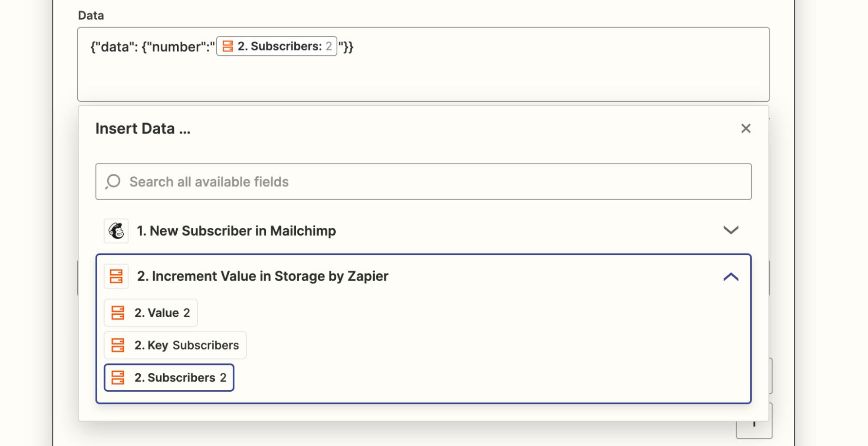The width and height of the screenshot is (868, 446).
Task: Click storage icon inside the Data field pill
Action: point(228,46)
